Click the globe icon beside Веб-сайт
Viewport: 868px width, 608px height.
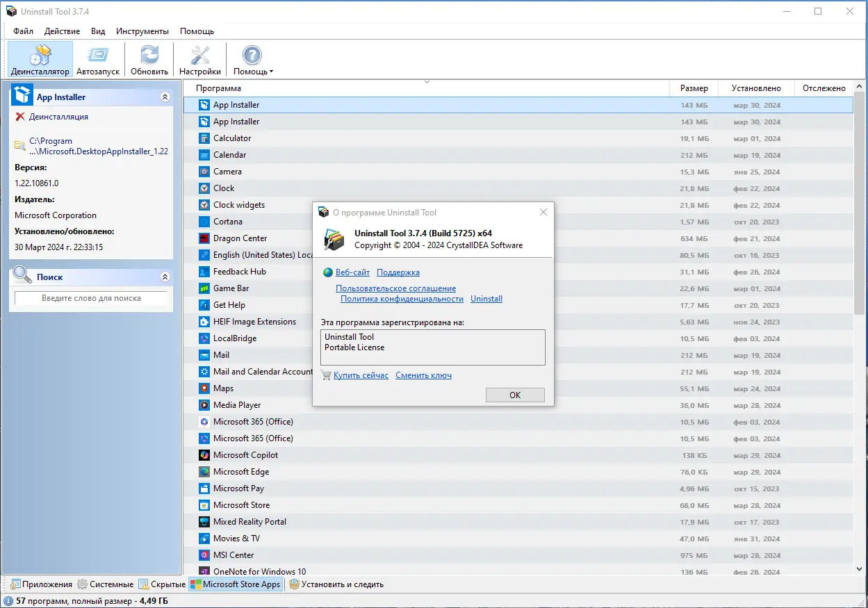pyautogui.click(x=328, y=272)
